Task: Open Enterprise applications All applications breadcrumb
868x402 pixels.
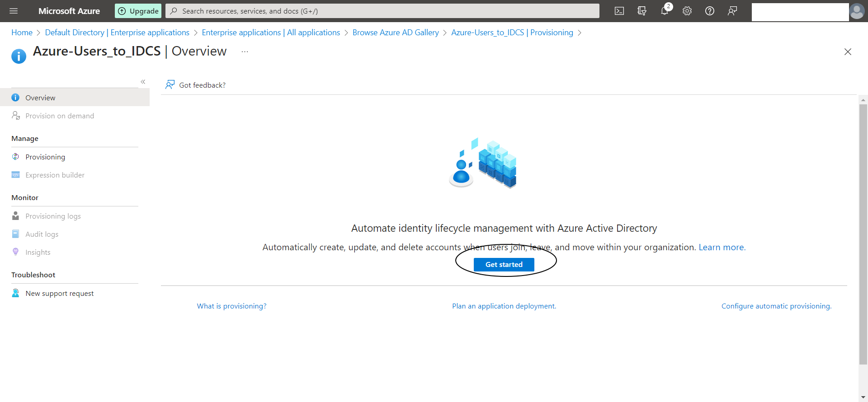Action: pyautogui.click(x=271, y=33)
